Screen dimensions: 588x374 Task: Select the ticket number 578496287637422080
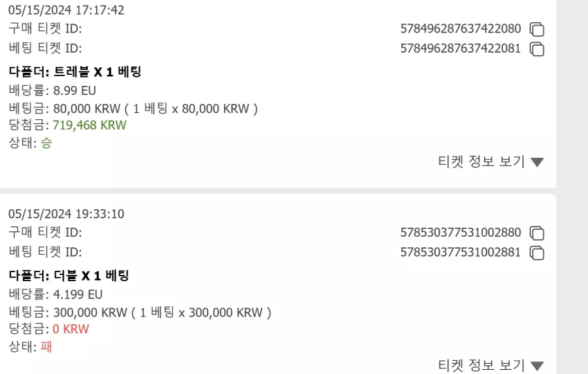tap(461, 28)
